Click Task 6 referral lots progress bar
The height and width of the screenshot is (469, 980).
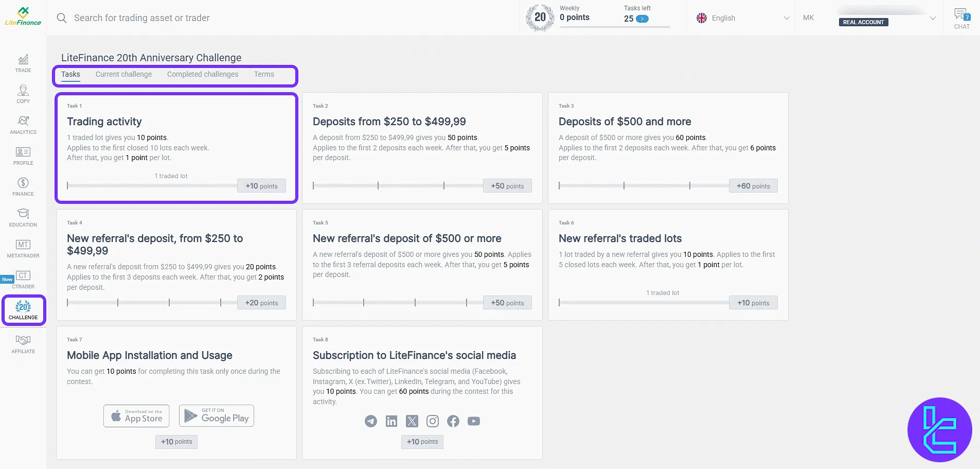pyautogui.click(x=644, y=302)
